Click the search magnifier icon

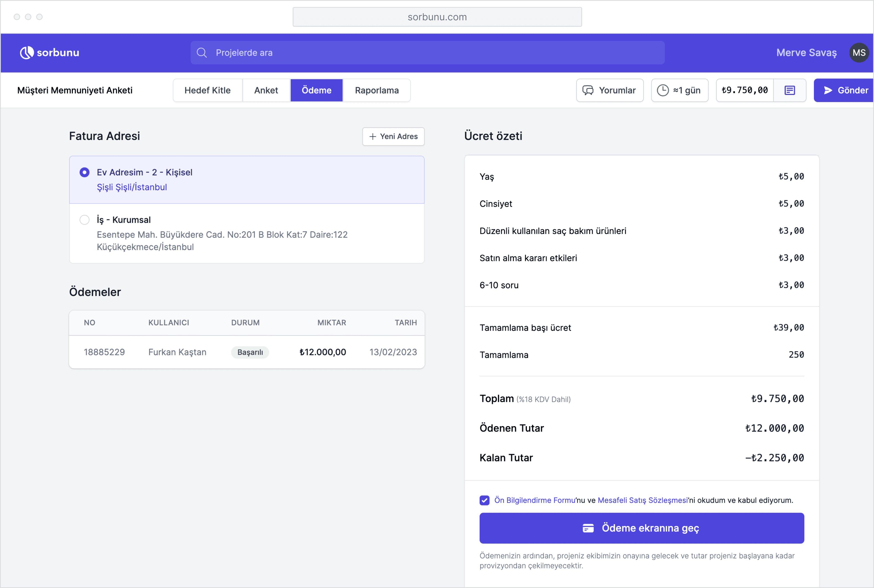point(202,53)
